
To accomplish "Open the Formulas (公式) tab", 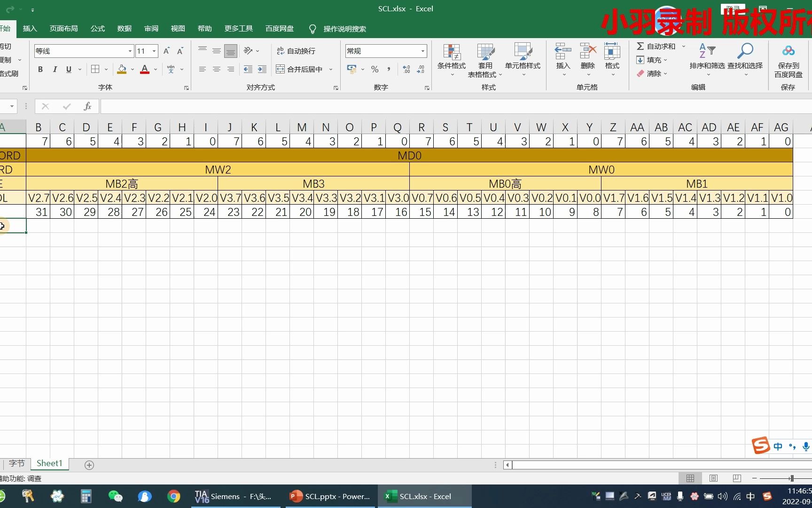I will click(x=97, y=29).
